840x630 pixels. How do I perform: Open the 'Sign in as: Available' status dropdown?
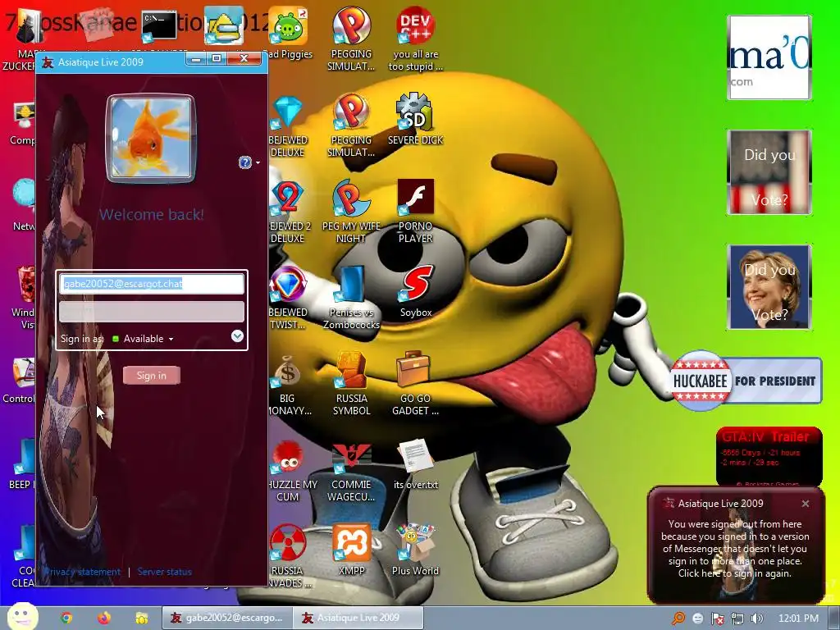pyautogui.click(x=144, y=339)
